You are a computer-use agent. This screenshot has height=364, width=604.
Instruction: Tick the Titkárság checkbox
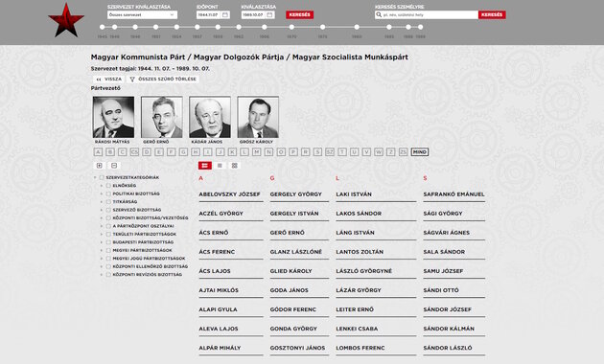[108, 201]
